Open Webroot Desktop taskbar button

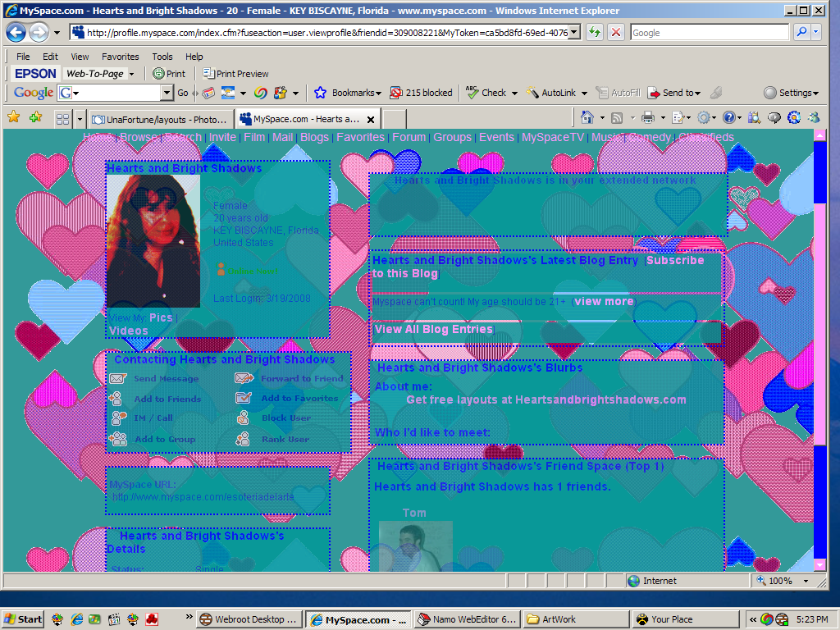tap(249, 619)
